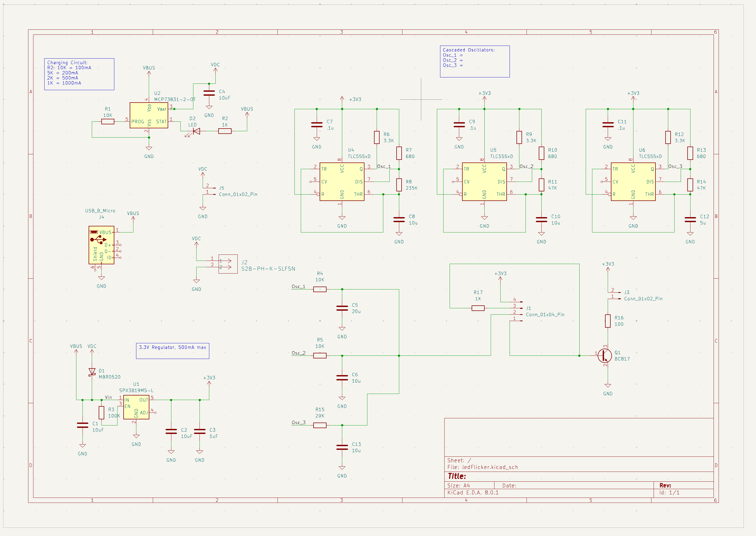756x536 pixels.
Task: Click 'File: ledFlicker.kicad_sch' in title block
Action: (x=483, y=467)
